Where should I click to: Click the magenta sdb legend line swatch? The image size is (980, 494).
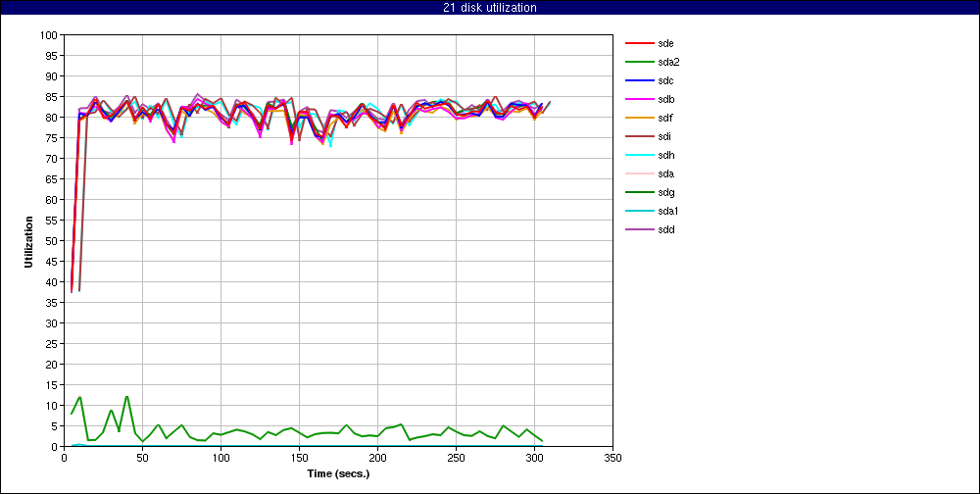638,99
